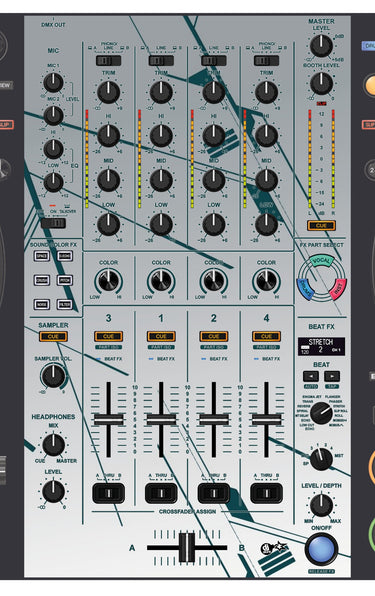Click the channel 2 COLOR knob
The image size is (375, 596).
(214, 282)
